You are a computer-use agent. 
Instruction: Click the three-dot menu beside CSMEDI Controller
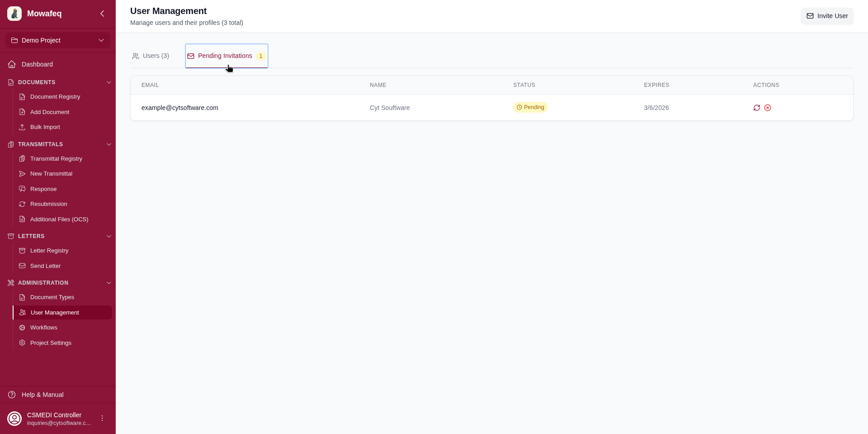(102, 418)
